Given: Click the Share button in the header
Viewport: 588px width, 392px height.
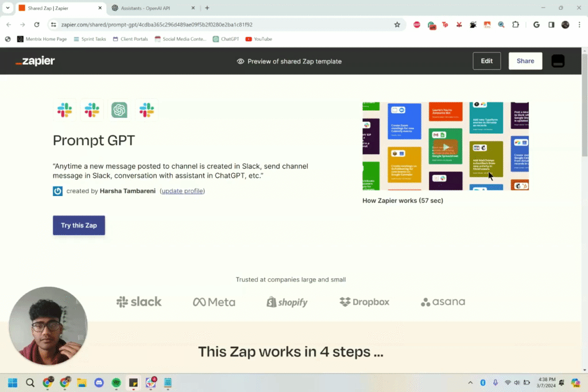Looking at the screenshot, I should 524,61.
